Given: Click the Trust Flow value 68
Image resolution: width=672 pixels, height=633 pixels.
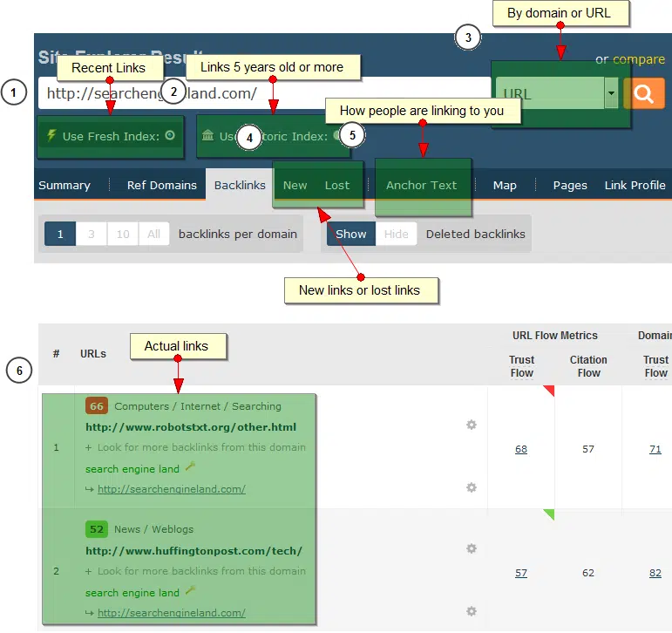Looking at the screenshot, I should pyautogui.click(x=521, y=449).
